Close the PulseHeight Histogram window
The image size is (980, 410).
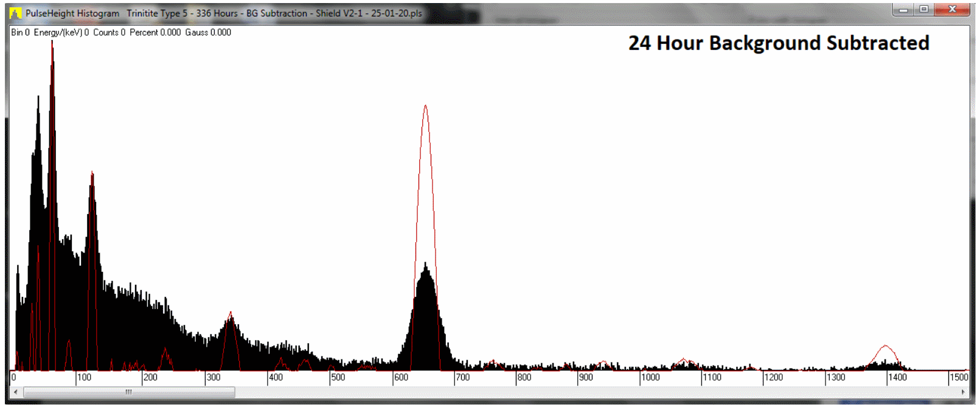[952, 10]
